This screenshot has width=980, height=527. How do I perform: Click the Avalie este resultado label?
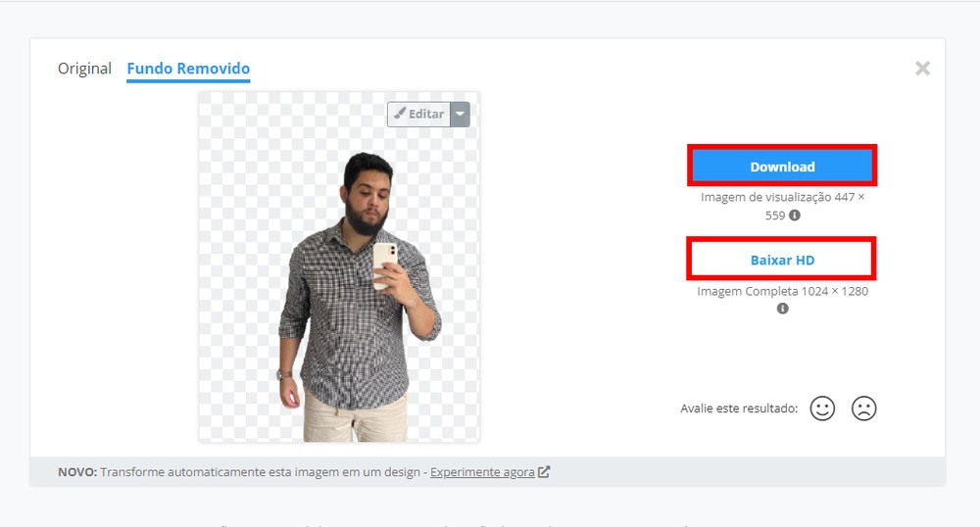point(739,408)
